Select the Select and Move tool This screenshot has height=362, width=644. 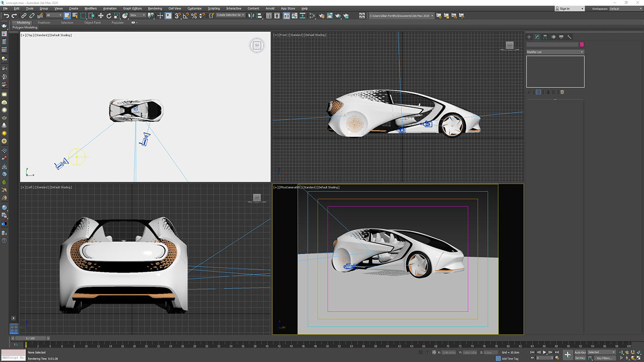pos(101,16)
